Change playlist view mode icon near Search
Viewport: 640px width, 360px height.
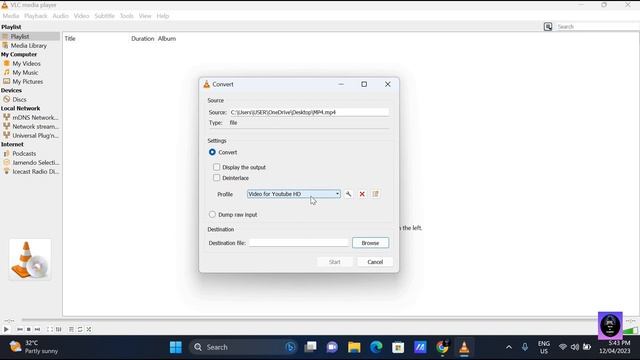pos(548,27)
